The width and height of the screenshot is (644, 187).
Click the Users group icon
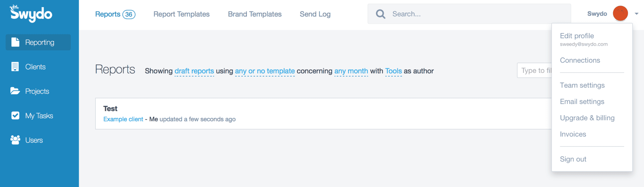[x=15, y=140]
